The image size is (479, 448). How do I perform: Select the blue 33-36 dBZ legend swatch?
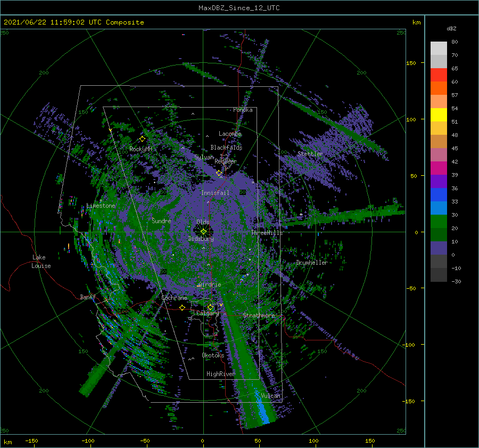[x=439, y=195]
